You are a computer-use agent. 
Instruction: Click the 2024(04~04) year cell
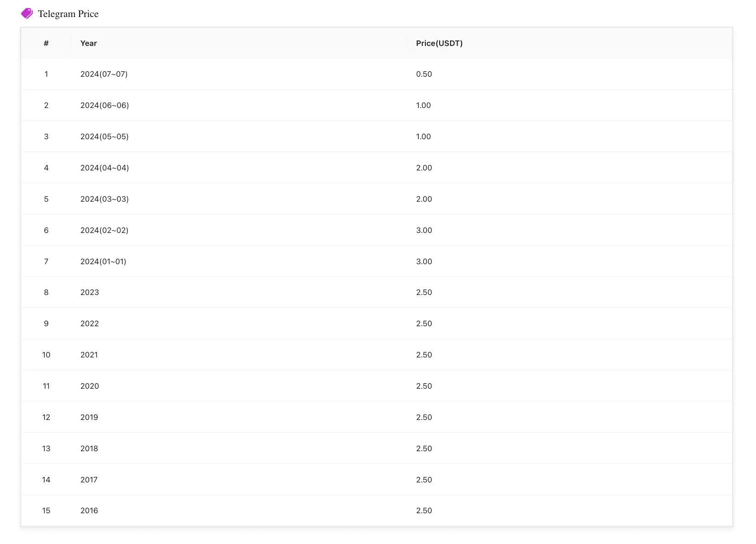click(x=105, y=168)
